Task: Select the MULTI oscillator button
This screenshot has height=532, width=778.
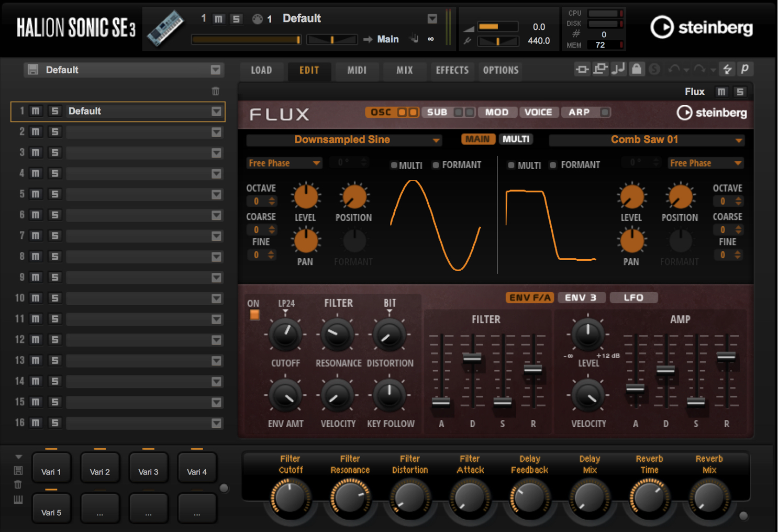Action: pos(516,139)
